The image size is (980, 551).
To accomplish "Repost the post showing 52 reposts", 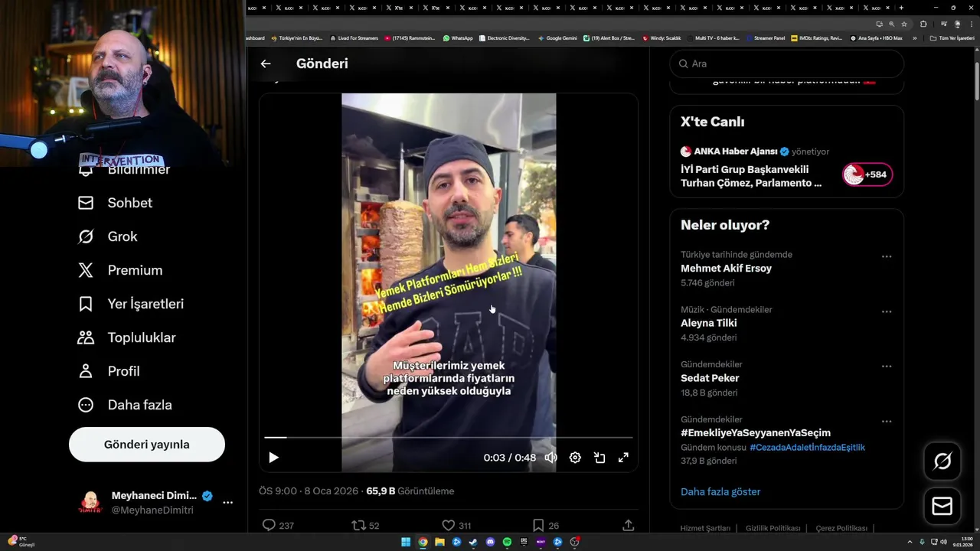I will point(358,525).
